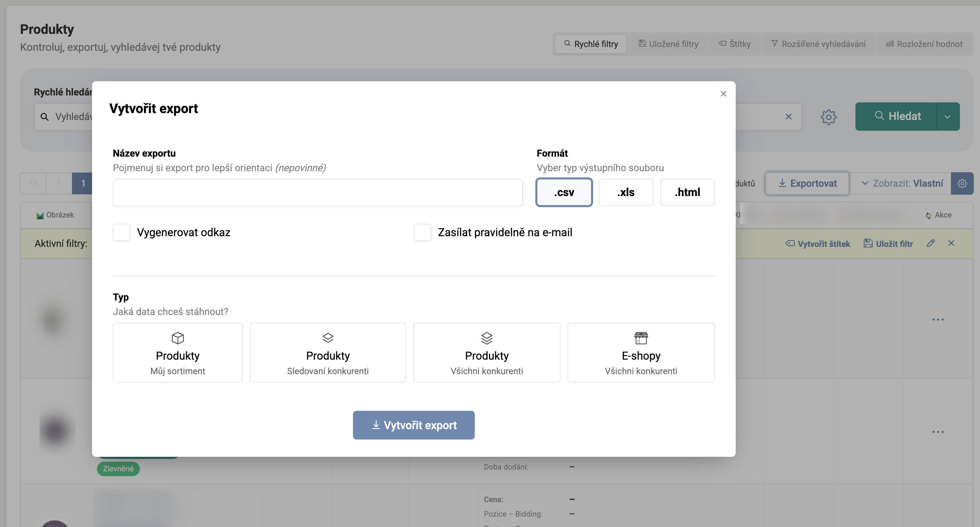980x527 pixels.
Task: Check Zasílat pravidelně na e-mail
Action: click(x=422, y=232)
